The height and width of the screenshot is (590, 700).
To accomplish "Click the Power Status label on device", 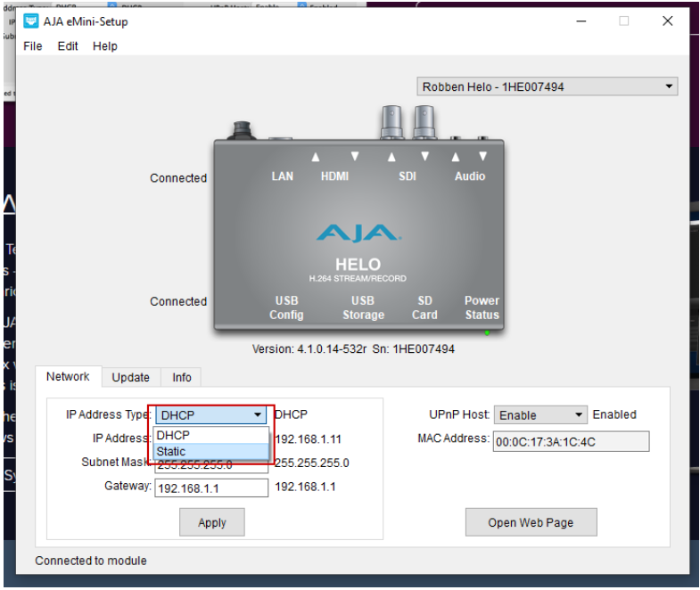I will click(x=482, y=307).
